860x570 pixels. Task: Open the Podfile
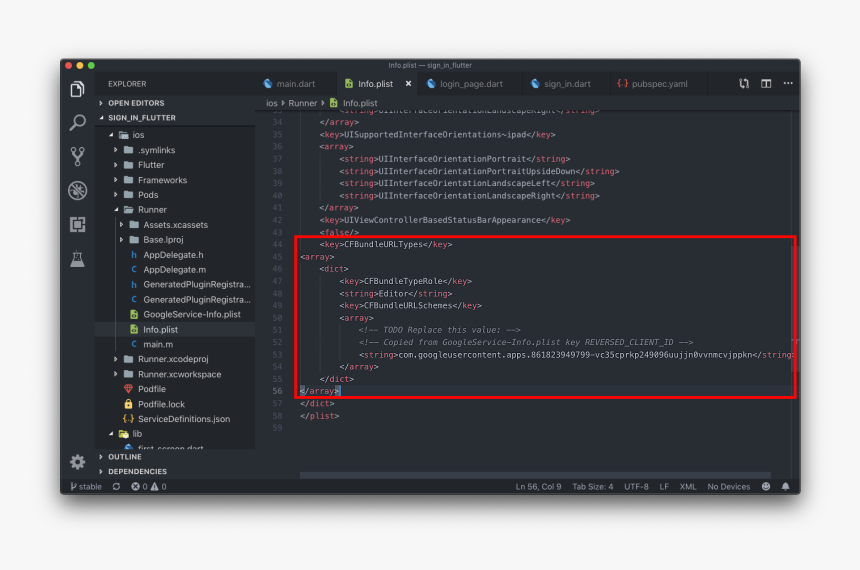tap(176, 389)
